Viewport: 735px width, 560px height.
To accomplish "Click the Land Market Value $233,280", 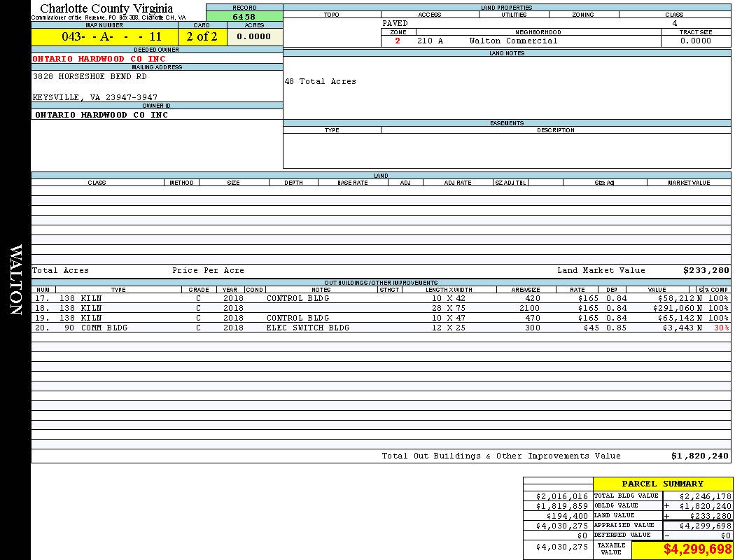I will [706, 270].
